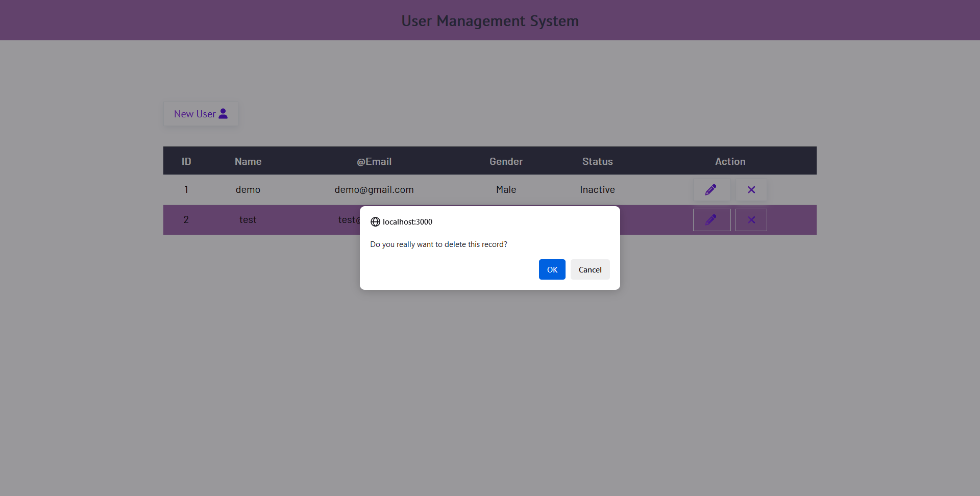
Task: Click the Action column header
Action: pos(730,161)
